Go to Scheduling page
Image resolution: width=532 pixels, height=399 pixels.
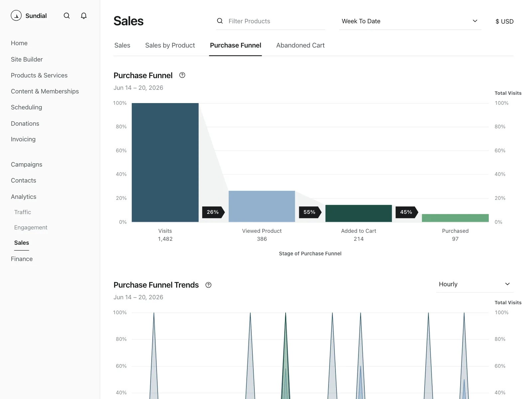(26, 107)
